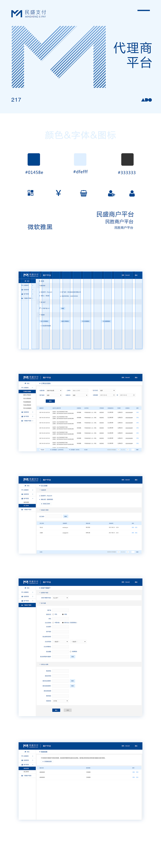Click the logo in the 订单支付查询 screen header
This screenshot has width=161, height=868.
[31, 377]
